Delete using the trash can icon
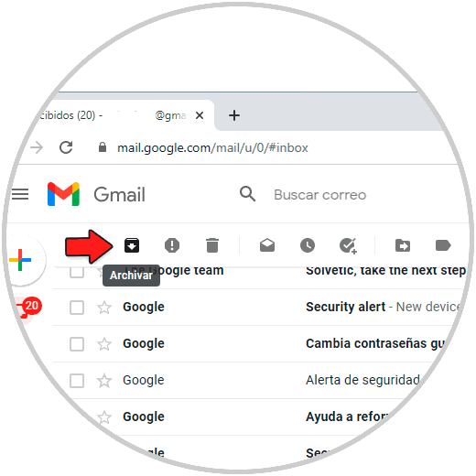The image size is (476, 476). click(x=212, y=245)
